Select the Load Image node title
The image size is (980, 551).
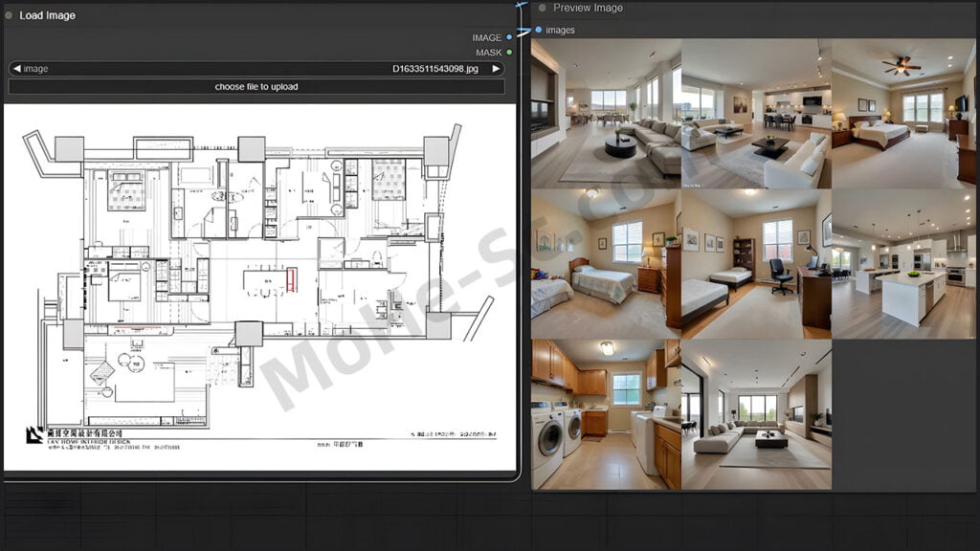click(x=48, y=15)
